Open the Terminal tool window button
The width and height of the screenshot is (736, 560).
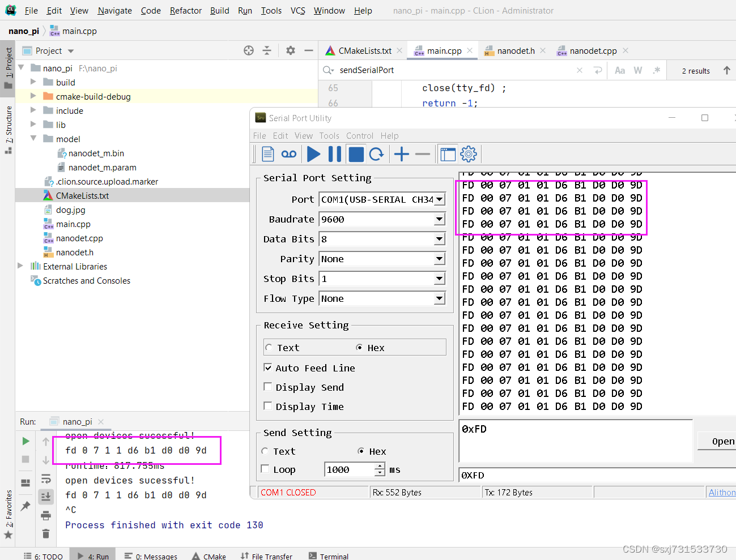(x=329, y=556)
